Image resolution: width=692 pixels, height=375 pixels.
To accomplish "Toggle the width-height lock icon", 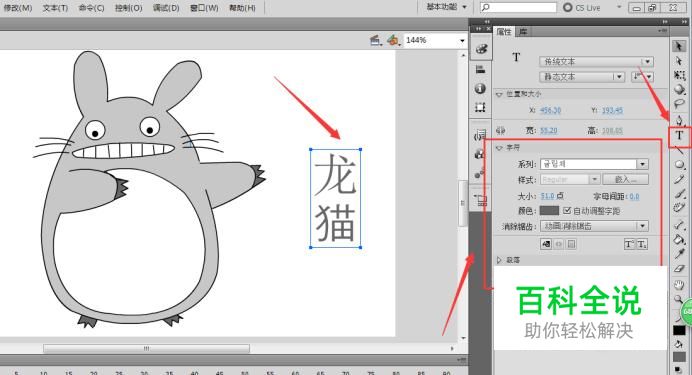I will point(501,131).
